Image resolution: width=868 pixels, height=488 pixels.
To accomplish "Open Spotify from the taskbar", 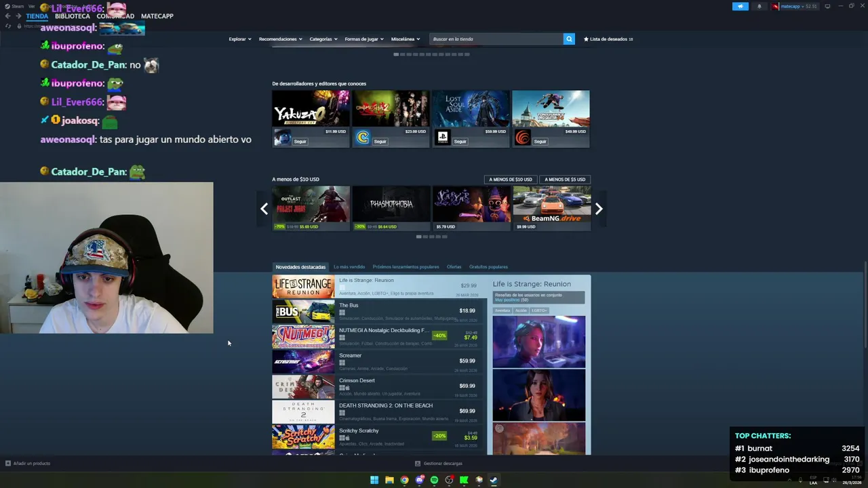I will (x=434, y=480).
